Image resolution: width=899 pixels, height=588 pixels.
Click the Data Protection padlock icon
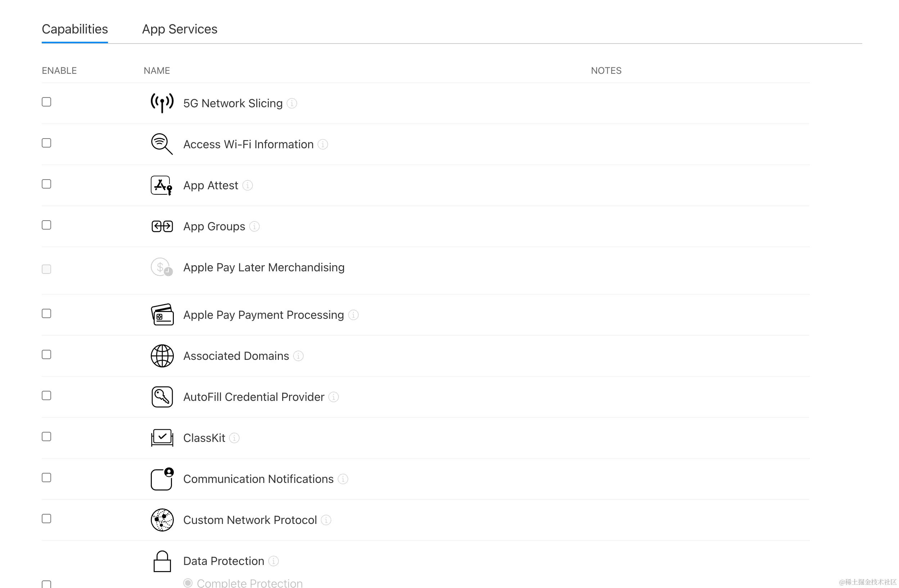point(161,561)
